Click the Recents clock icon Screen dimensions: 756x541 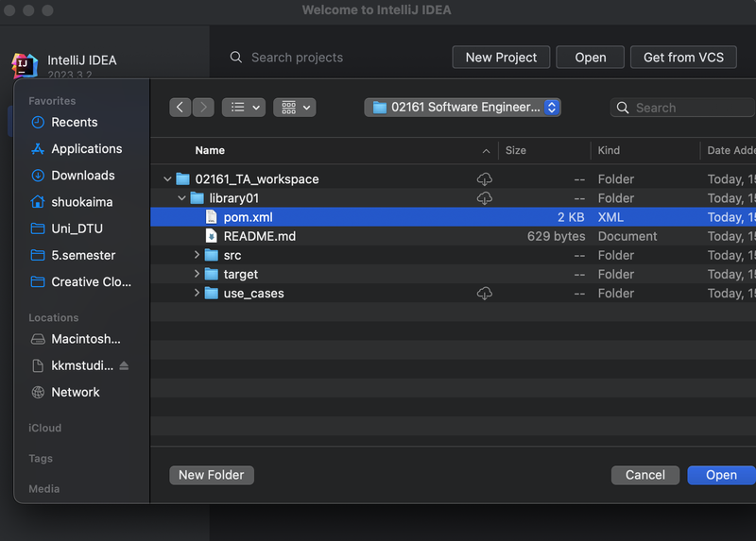coord(38,123)
